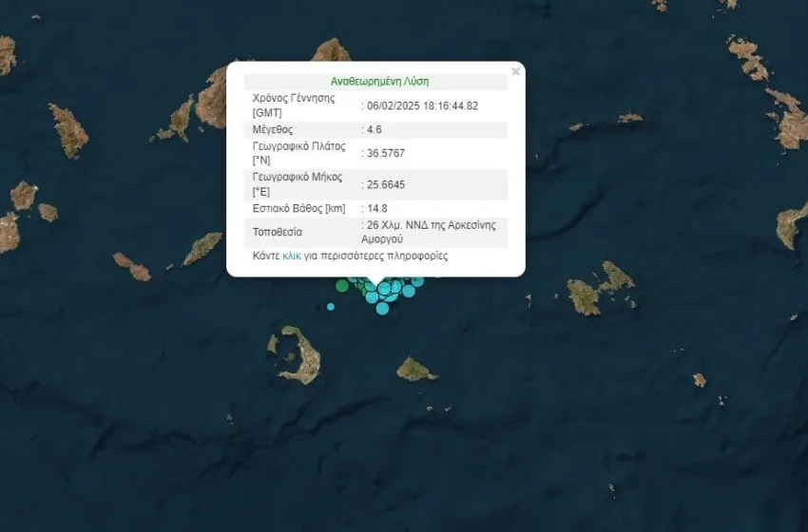Click the elongated island directly left of popup bottom
808x532 pixels.
pos(202,249)
